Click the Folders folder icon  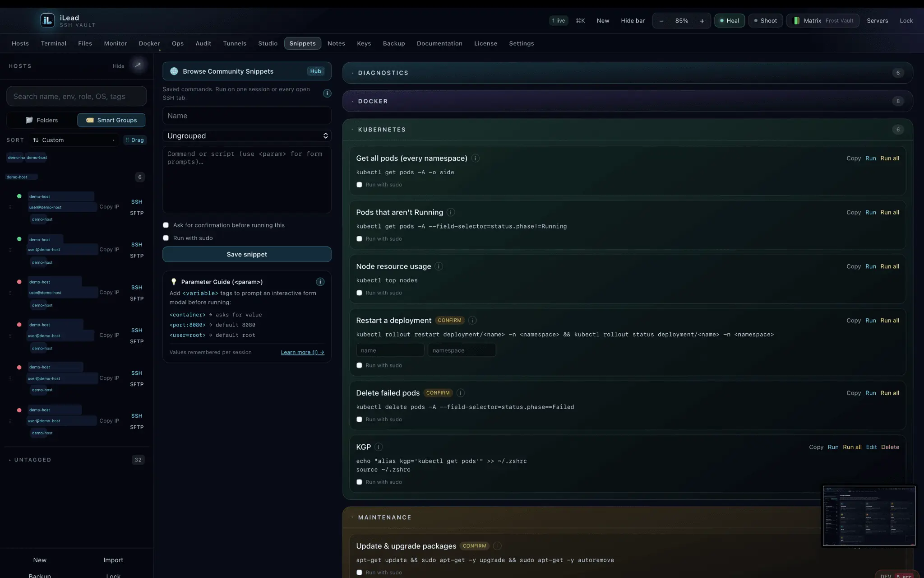pyautogui.click(x=29, y=120)
